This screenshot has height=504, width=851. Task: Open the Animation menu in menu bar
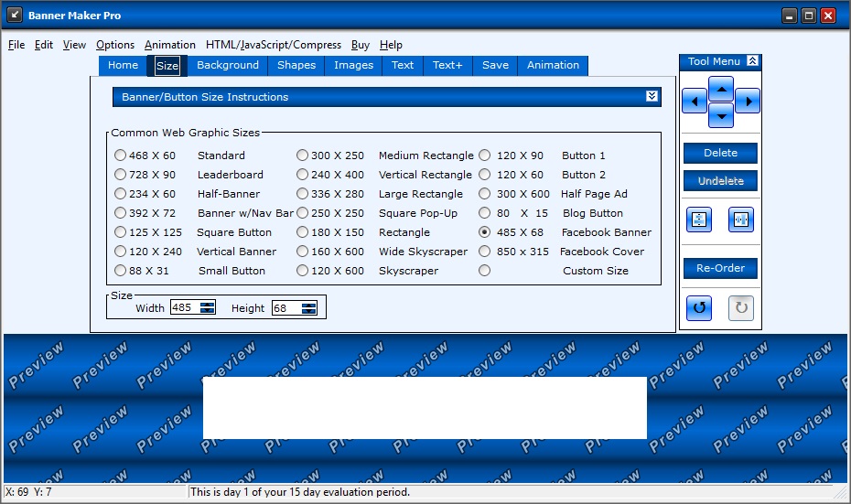(x=170, y=45)
